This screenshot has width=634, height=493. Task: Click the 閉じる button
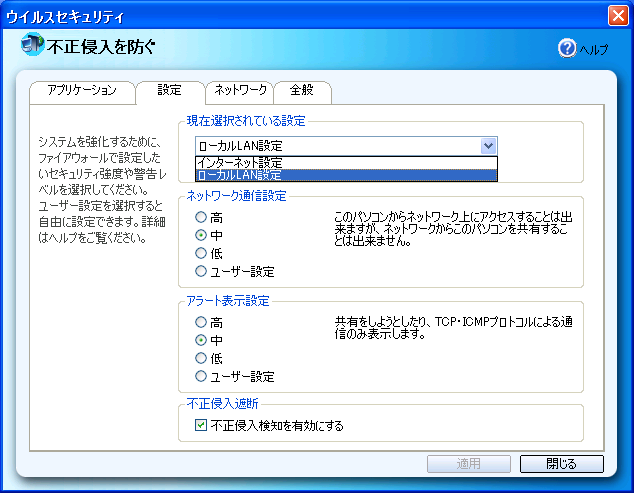click(x=561, y=464)
